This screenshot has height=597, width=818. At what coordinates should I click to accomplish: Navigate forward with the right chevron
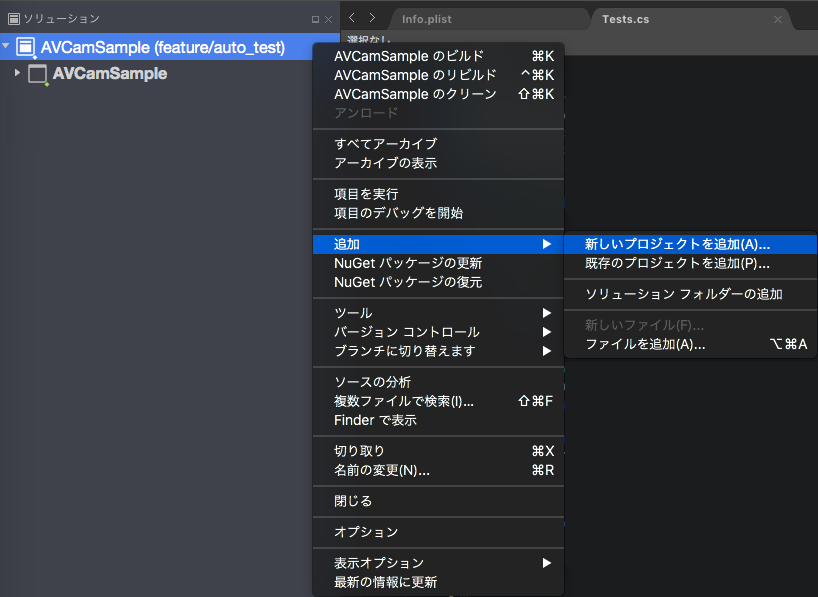pyautogui.click(x=372, y=18)
